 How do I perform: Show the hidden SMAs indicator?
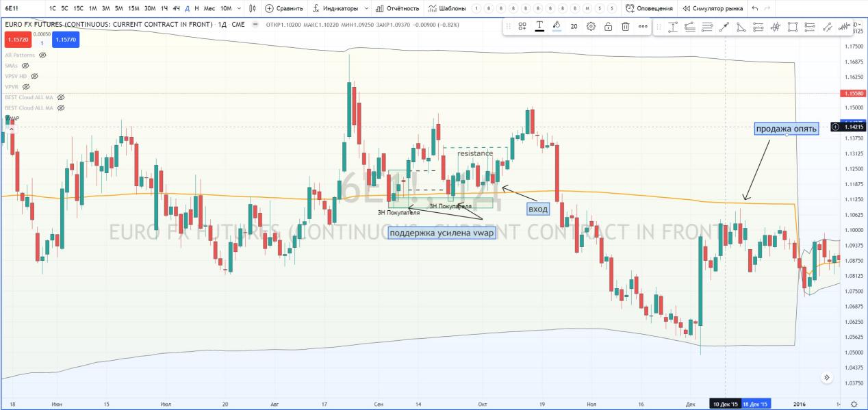click(x=25, y=66)
